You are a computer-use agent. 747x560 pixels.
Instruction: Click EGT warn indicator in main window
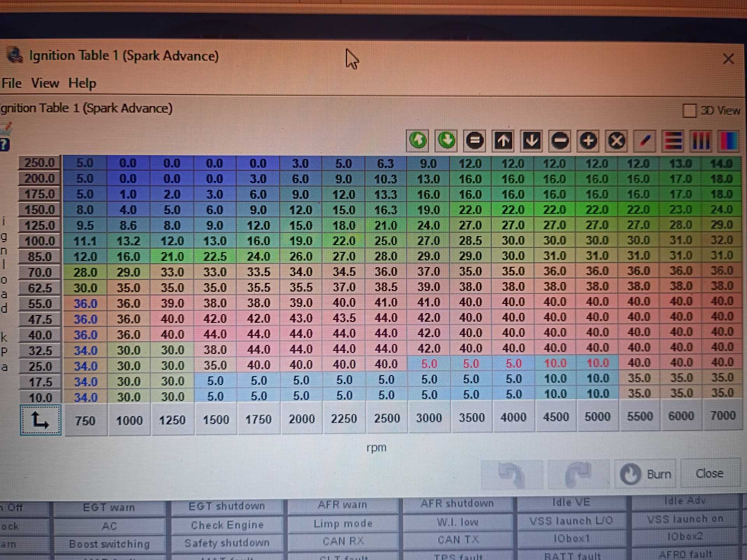[109, 507]
